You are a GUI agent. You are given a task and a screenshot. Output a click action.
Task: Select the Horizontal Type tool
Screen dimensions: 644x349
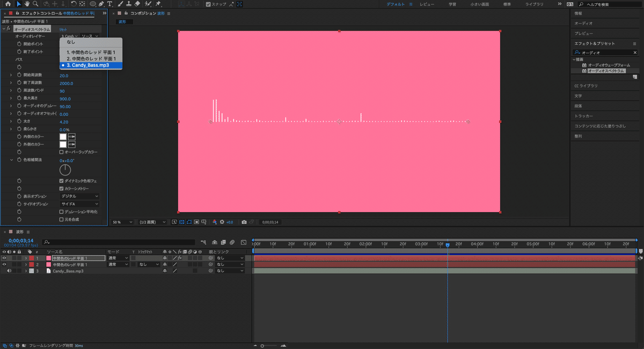109,4
